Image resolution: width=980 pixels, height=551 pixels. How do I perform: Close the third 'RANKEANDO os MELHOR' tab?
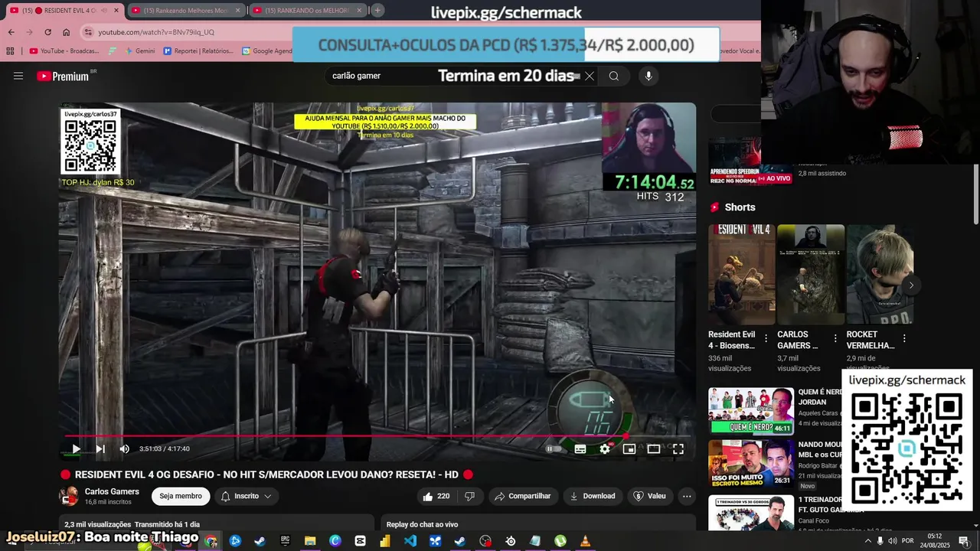[359, 10]
